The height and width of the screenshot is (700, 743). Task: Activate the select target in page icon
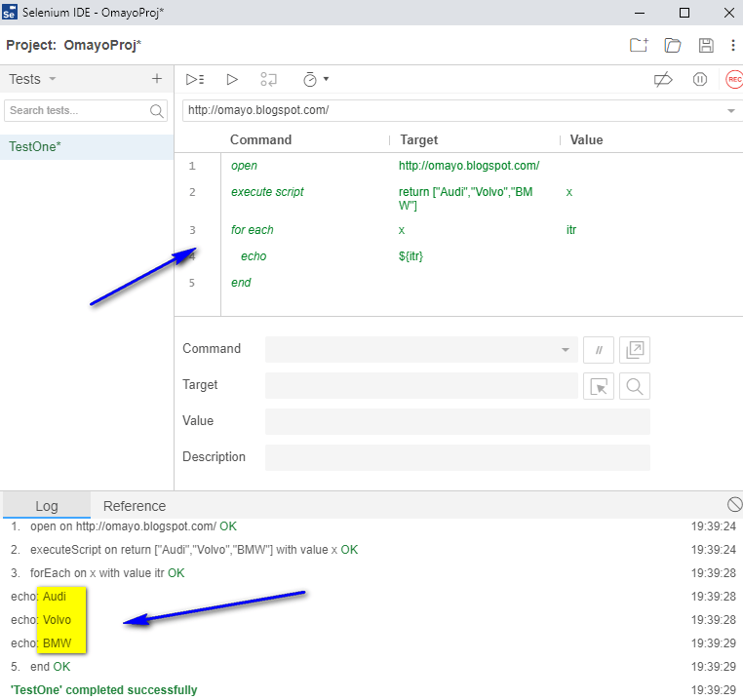click(x=599, y=386)
